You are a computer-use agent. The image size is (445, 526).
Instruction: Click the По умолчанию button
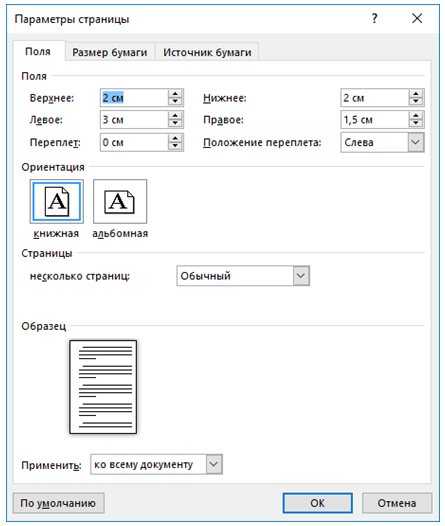tap(58, 503)
